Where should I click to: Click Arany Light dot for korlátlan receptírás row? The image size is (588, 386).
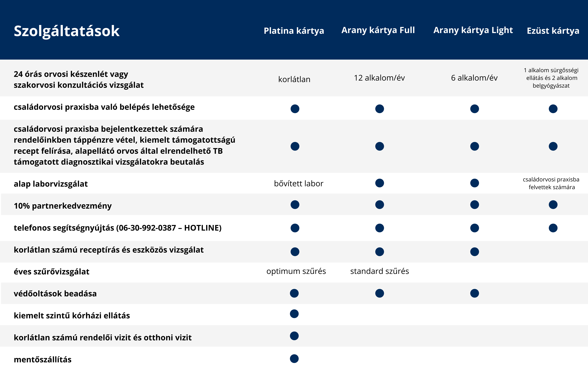point(474,252)
